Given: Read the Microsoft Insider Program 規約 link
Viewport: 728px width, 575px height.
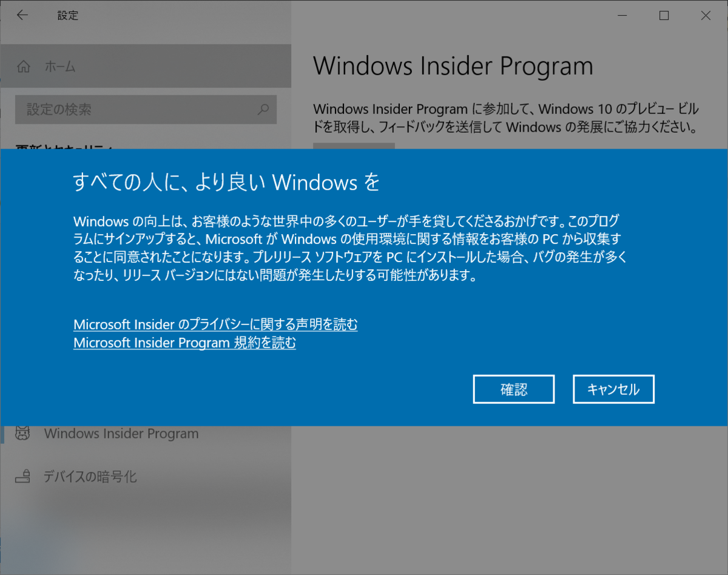Looking at the screenshot, I should 184,343.
